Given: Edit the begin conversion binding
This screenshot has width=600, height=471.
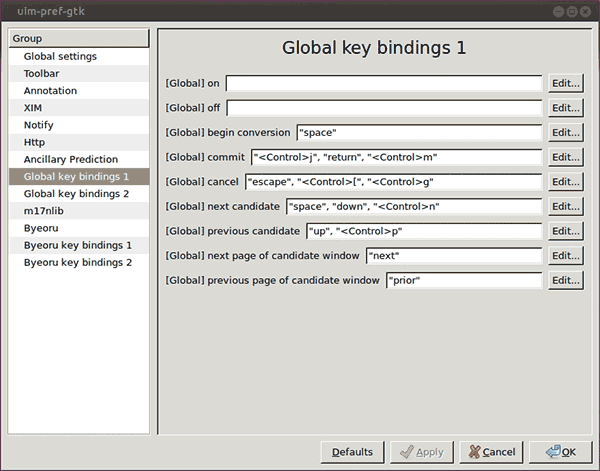Looking at the screenshot, I should tap(566, 133).
